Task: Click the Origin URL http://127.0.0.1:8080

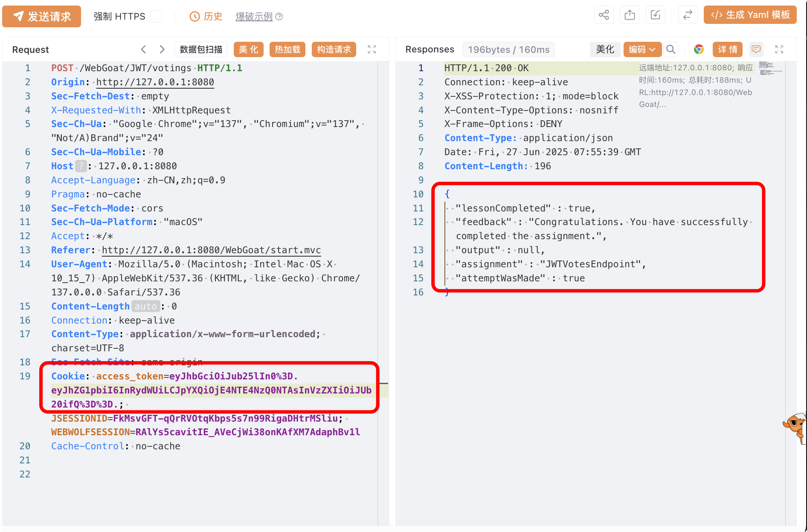Action: pyautogui.click(x=155, y=82)
